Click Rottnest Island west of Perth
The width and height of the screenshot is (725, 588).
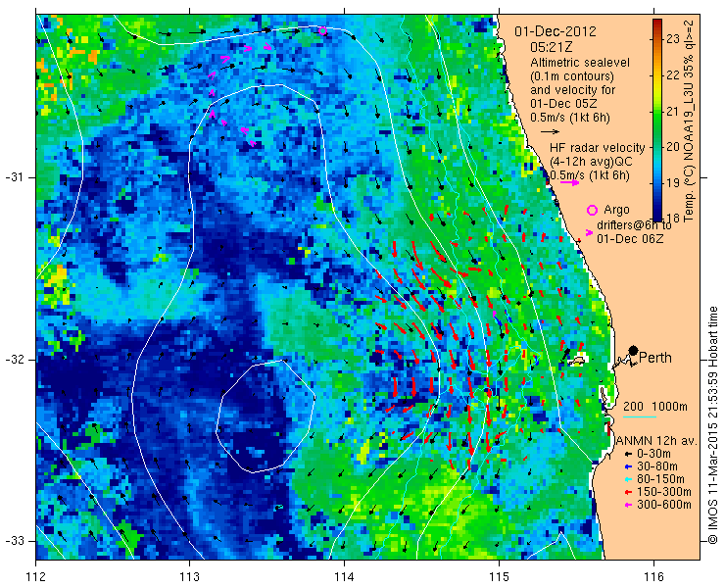pos(577,360)
